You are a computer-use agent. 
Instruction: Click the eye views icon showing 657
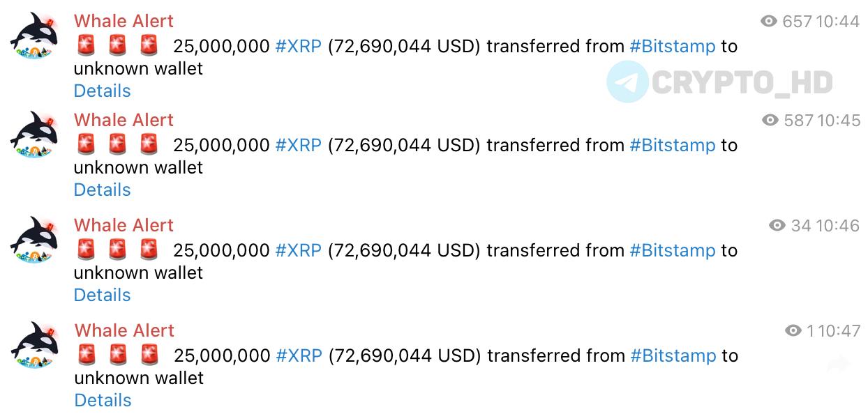(769, 22)
